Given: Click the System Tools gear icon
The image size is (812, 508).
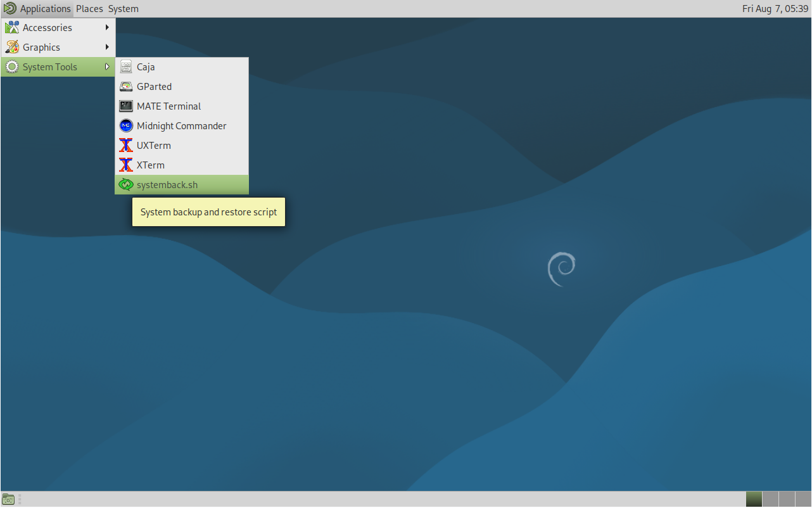Looking at the screenshot, I should coord(12,67).
